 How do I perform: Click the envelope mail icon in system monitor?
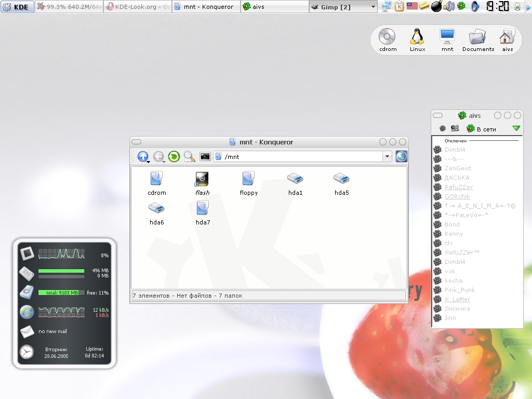[x=27, y=332]
